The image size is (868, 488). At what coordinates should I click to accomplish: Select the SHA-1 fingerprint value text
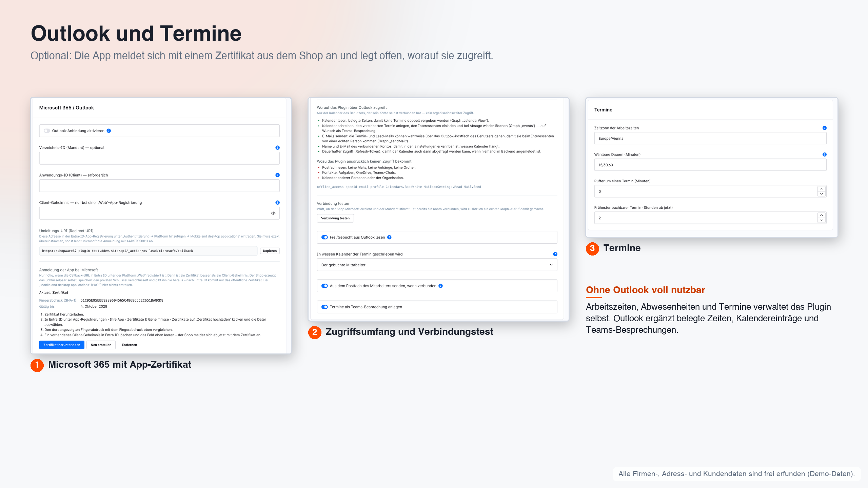pyautogui.click(x=122, y=301)
